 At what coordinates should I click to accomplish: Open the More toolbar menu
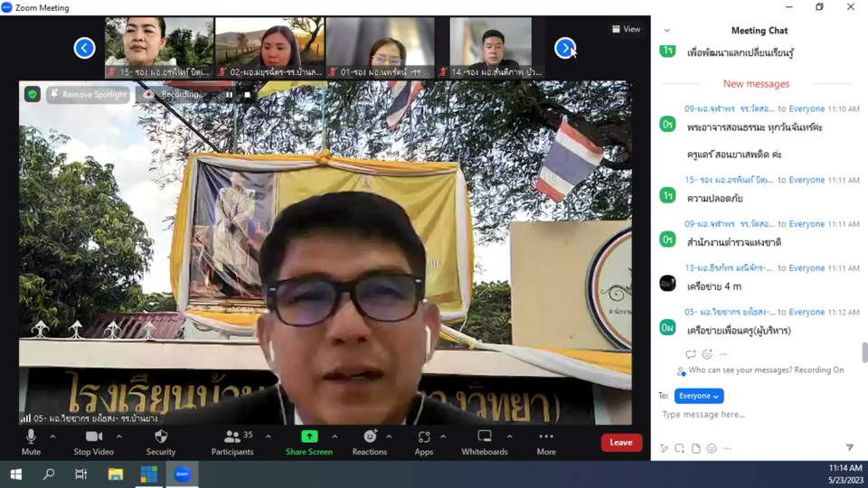(546, 442)
